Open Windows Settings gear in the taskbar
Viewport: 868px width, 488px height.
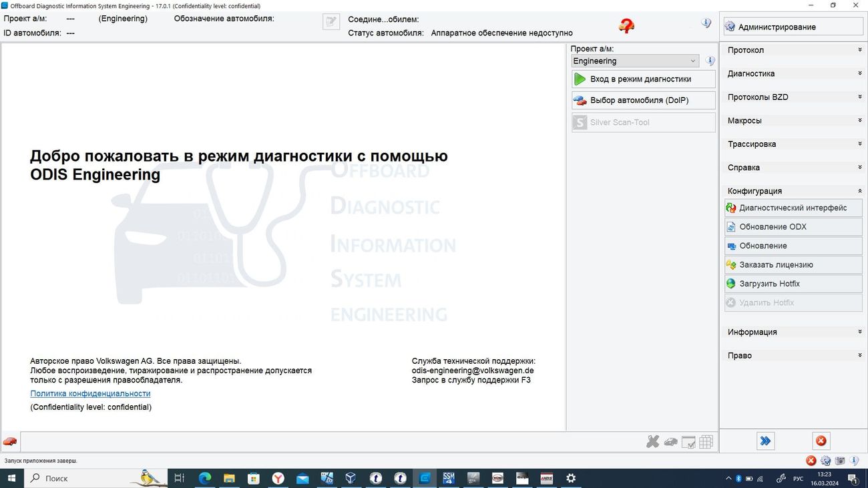tap(571, 478)
